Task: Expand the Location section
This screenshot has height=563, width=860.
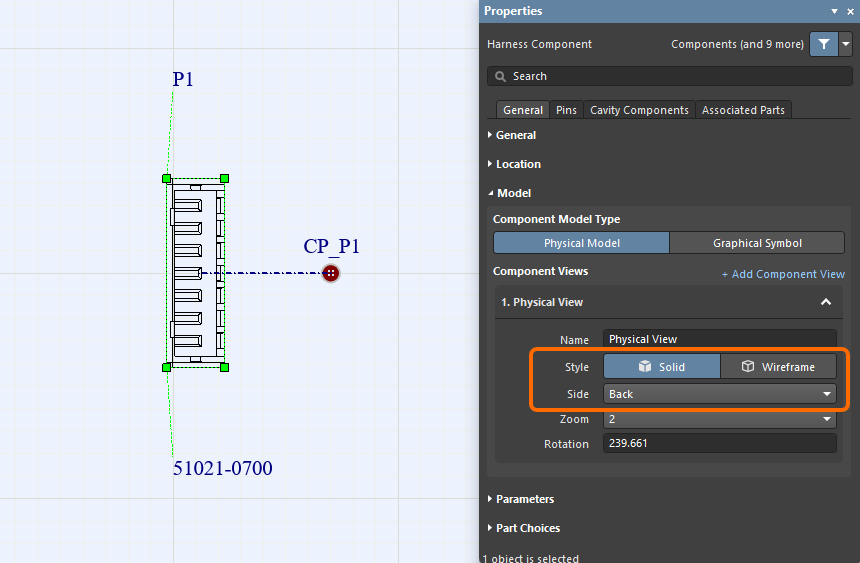Action: click(x=514, y=164)
